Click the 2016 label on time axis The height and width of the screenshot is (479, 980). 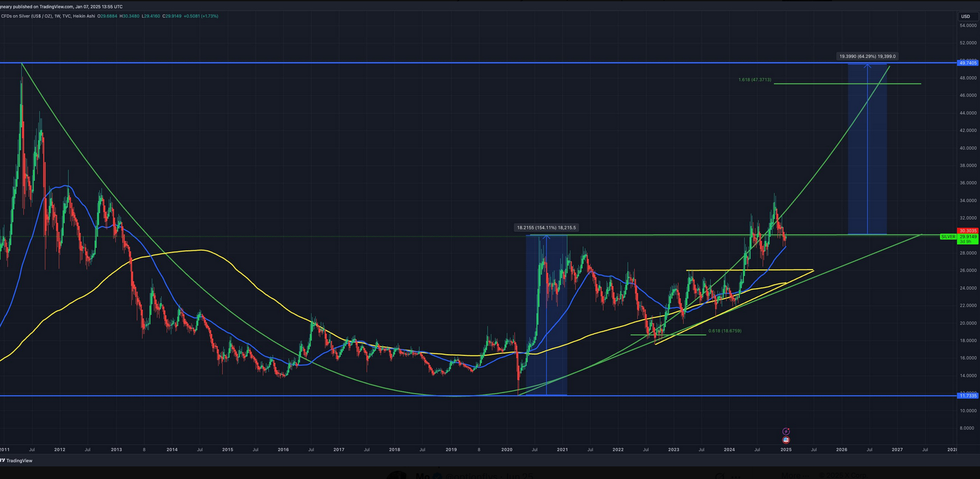click(283, 450)
